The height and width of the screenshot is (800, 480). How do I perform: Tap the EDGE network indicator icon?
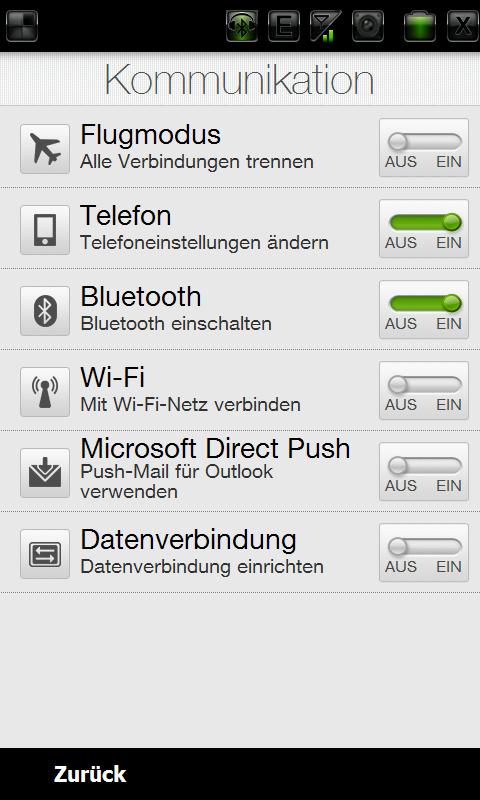pyautogui.click(x=284, y=26)
